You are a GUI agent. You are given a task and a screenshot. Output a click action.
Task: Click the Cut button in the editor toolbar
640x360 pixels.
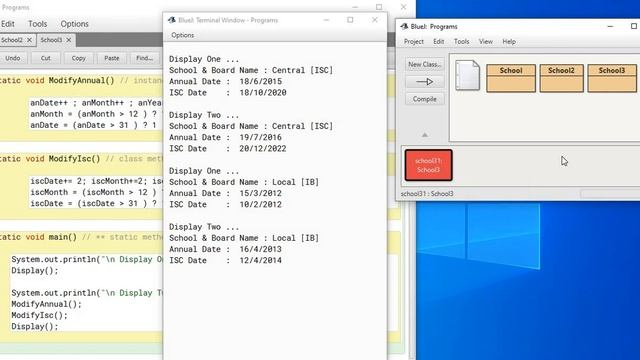pos(46,58)
